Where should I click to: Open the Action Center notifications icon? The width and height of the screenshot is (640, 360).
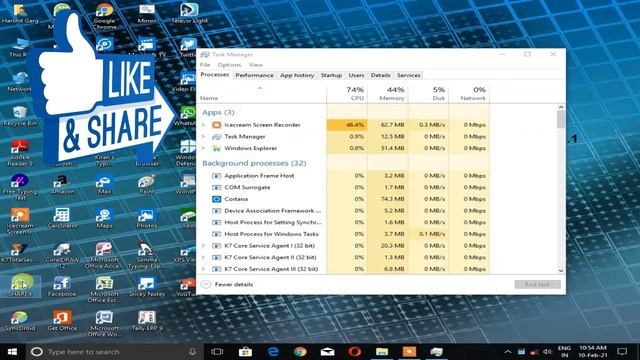(x=622, y=351)
